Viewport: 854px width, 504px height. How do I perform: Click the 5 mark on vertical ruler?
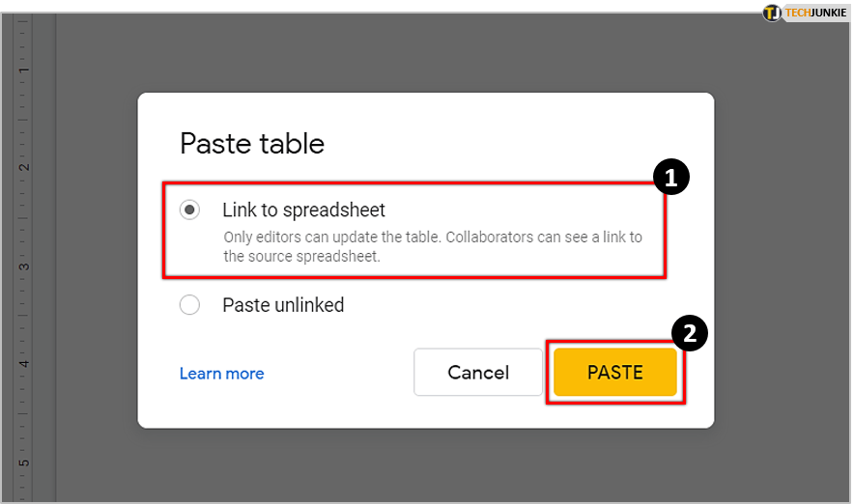click(22, 462)
